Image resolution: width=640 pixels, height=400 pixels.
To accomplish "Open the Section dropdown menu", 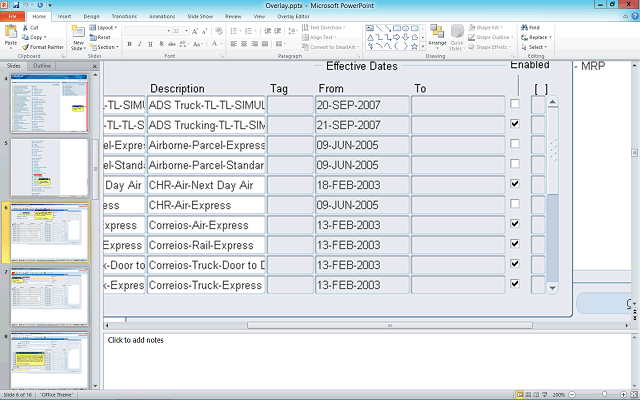I will (x=106, y=47).
